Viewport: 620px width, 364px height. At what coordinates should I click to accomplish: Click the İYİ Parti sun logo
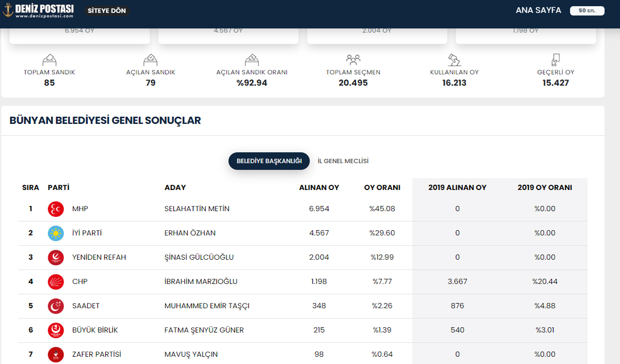coord(56,233)
